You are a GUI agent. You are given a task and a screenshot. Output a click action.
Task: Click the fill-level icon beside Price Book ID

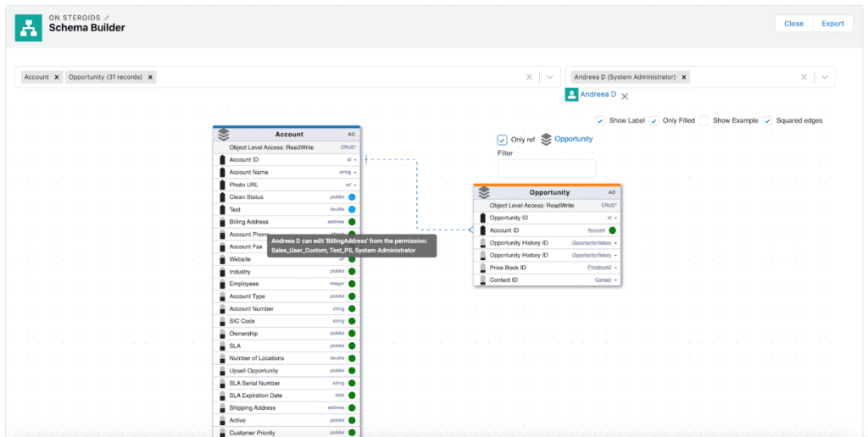point(482,268)
